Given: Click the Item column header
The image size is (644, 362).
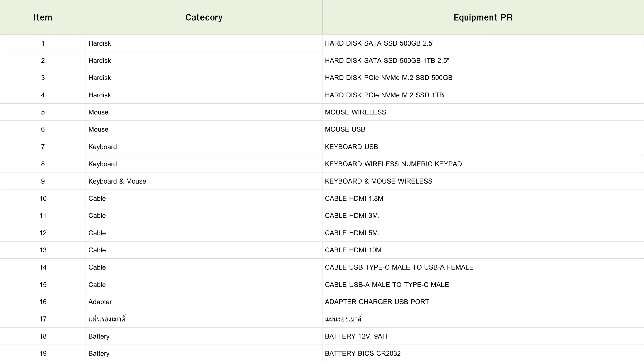Looking at the screenshot, I should [43, 17].
